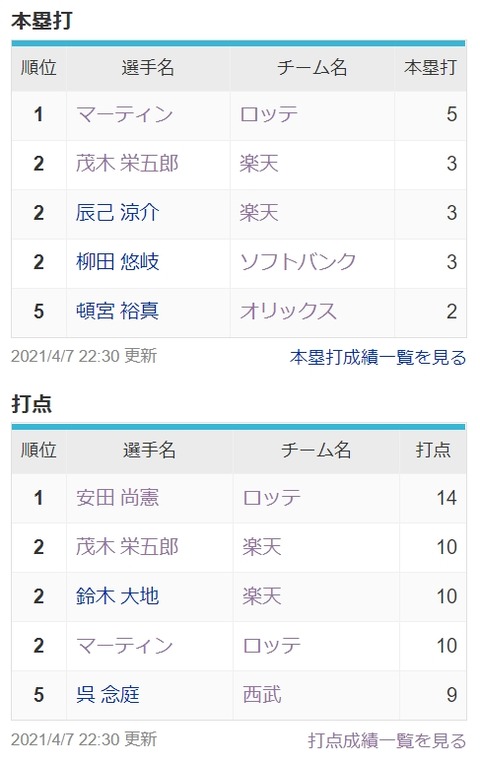
Task: View 本塁打成績一覧を見る link
Action: pos(378,357)
